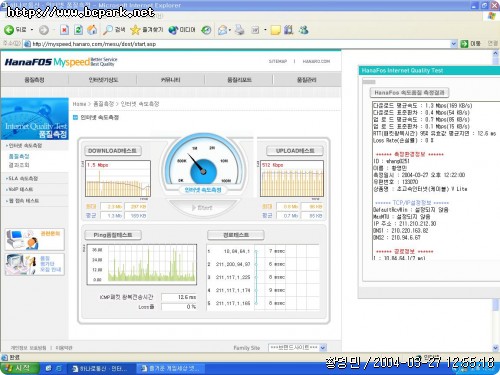This screenshot has width=500, height=375.
Task: Click the Research book toolbar icon
Action: pyautogui.click(x=289, y=30)
